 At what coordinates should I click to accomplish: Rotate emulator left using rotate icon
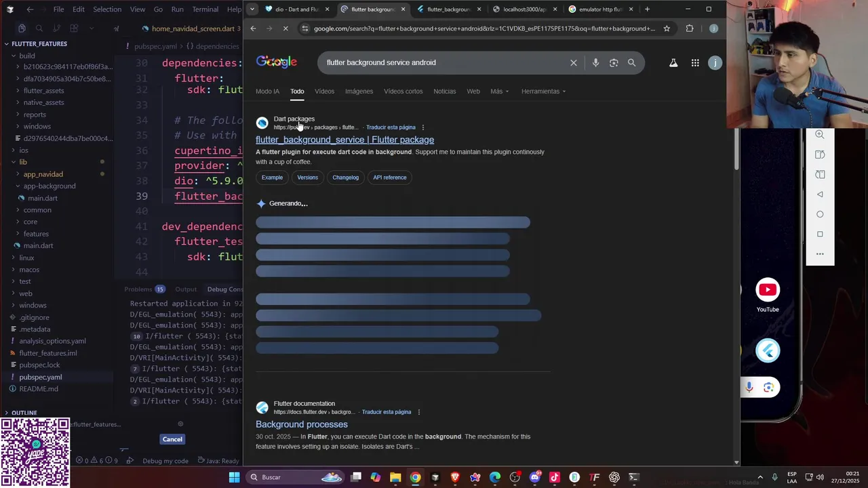[x=820, y=155]
